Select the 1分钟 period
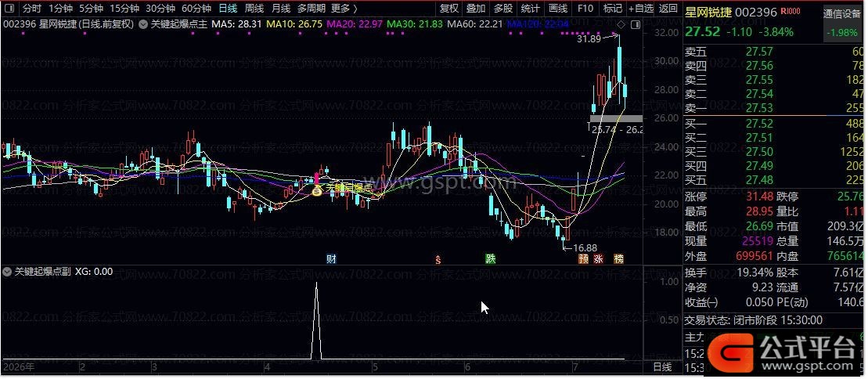 tap(59, 9)
